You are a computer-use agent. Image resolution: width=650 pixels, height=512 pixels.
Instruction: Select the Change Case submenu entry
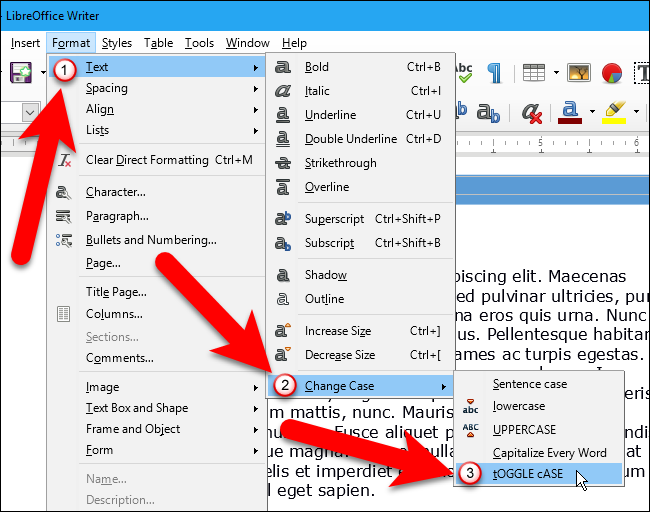point(360,386)
